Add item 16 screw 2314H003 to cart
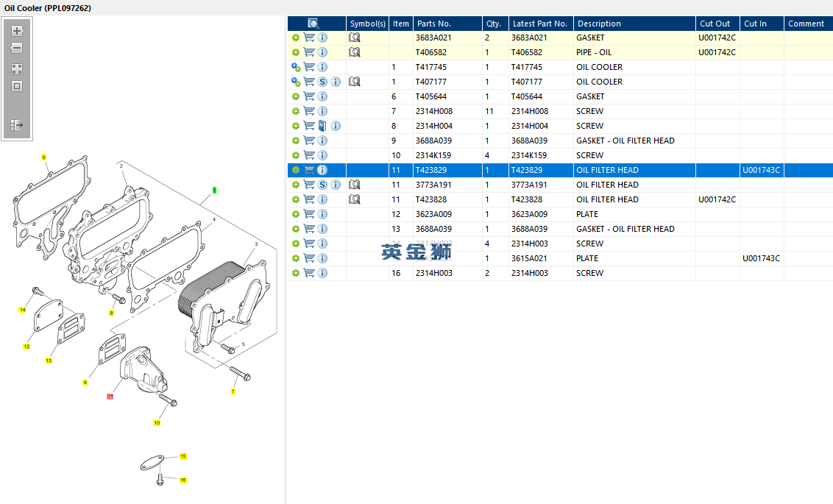 coord(309,273)
